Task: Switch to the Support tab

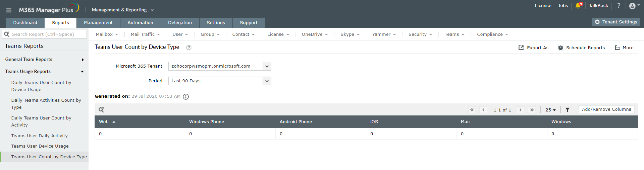Action: (x=249, y=23)
